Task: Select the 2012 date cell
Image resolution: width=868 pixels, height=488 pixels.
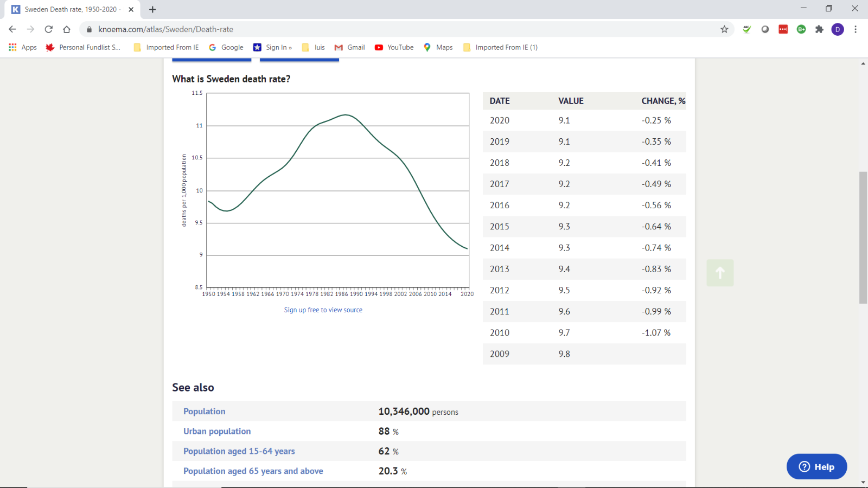Action: pyautogui.click(x=500, y=291)
